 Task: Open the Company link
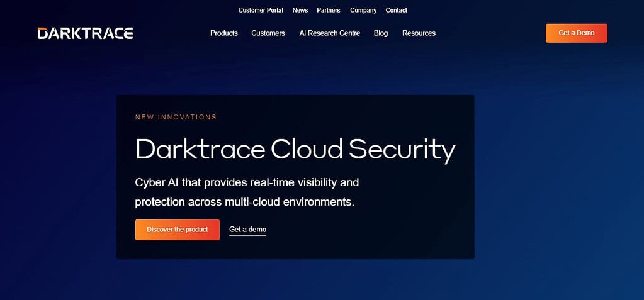(363, 10)
